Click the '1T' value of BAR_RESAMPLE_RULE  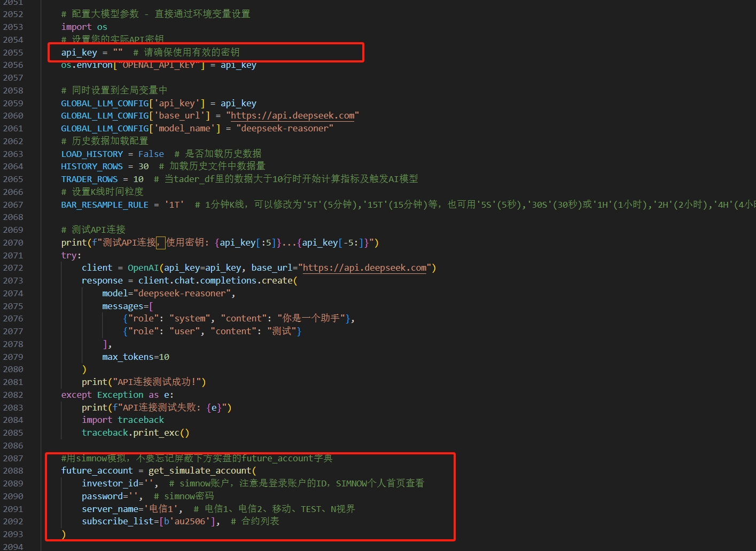coord(174,205)
